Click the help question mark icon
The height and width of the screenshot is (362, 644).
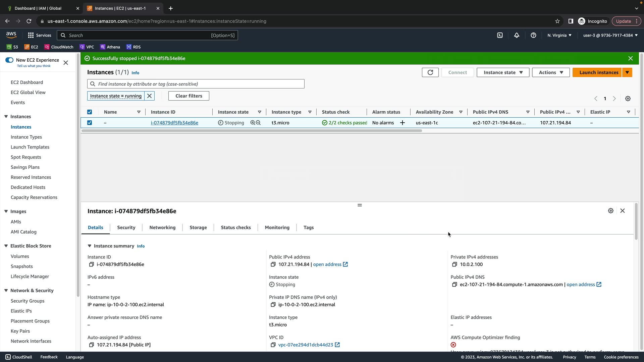click(x=533, y=35)
